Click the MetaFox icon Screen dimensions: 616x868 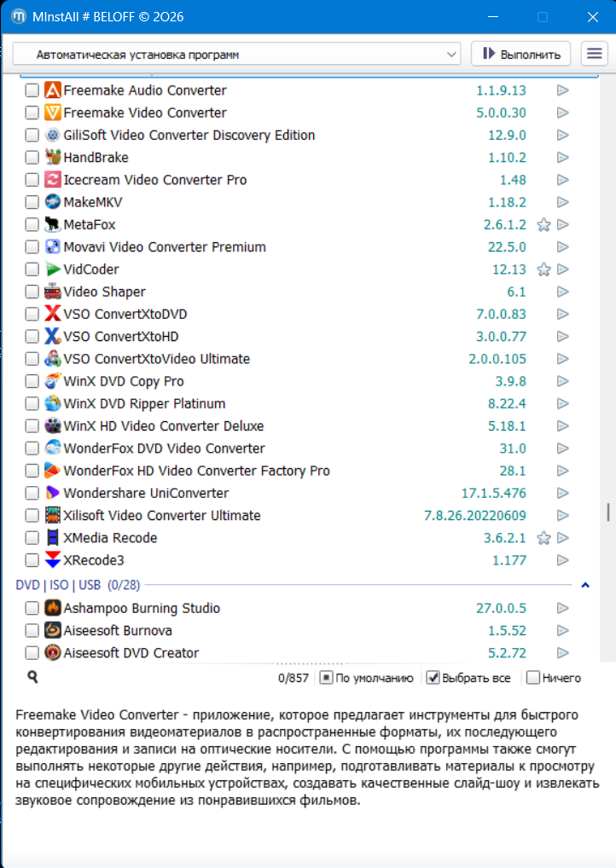point(53,224)
